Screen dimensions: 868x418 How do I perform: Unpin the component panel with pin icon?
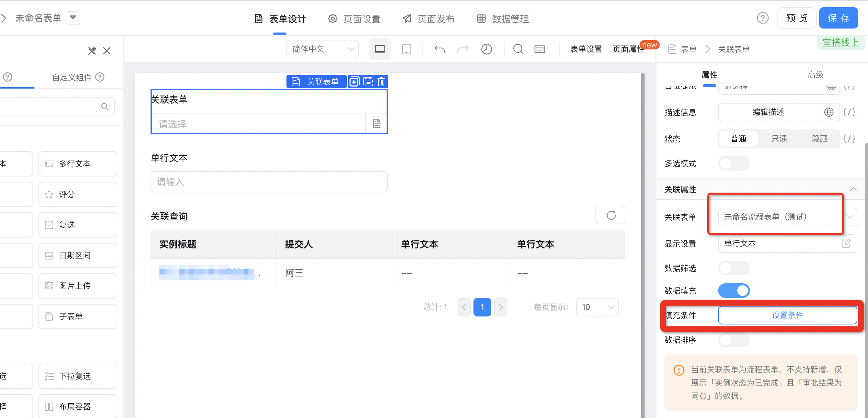[92, 50]
